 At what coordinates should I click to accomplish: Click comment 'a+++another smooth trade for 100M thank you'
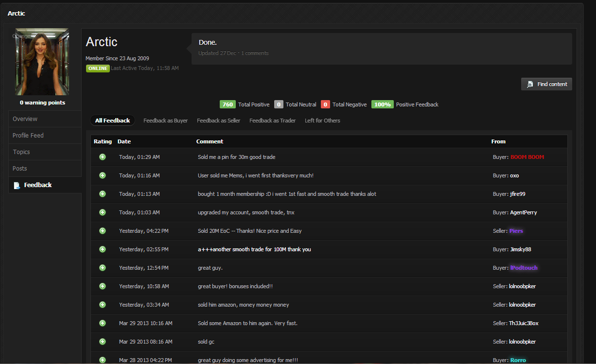pyautogui.click(x=254, y=249)
